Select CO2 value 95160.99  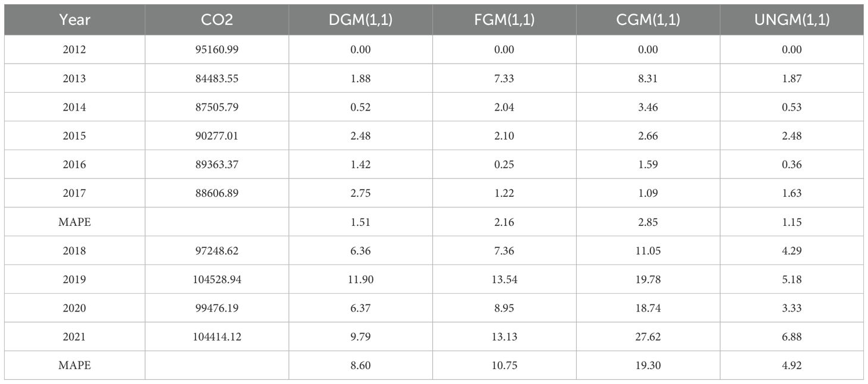tap(217, 49)
